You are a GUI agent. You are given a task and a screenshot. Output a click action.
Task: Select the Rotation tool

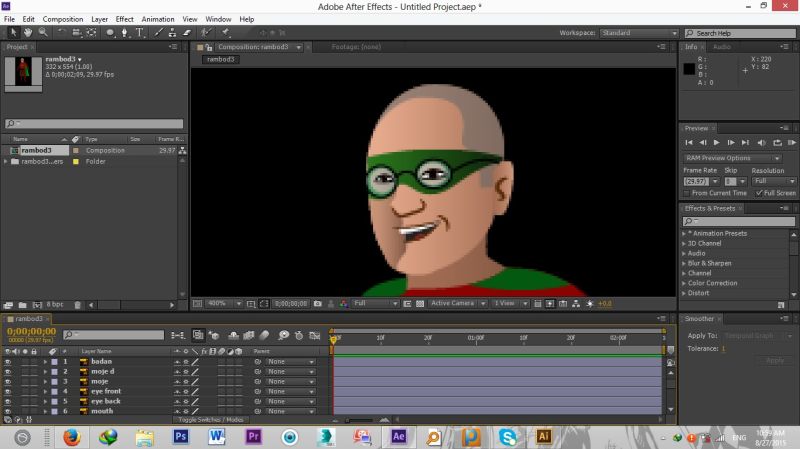61,32
